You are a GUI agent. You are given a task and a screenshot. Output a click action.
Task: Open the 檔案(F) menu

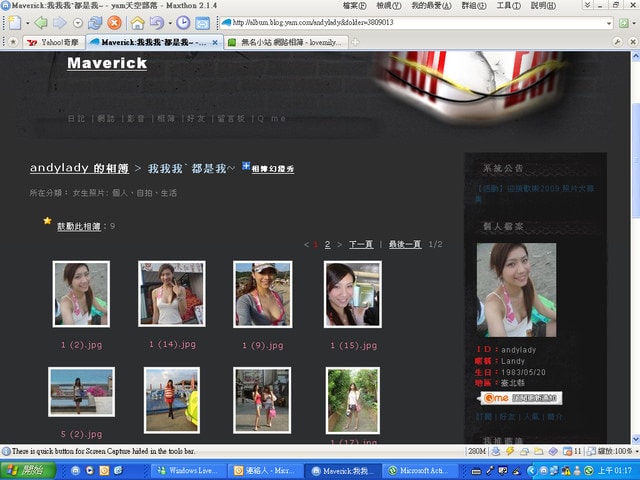[354, 6]
